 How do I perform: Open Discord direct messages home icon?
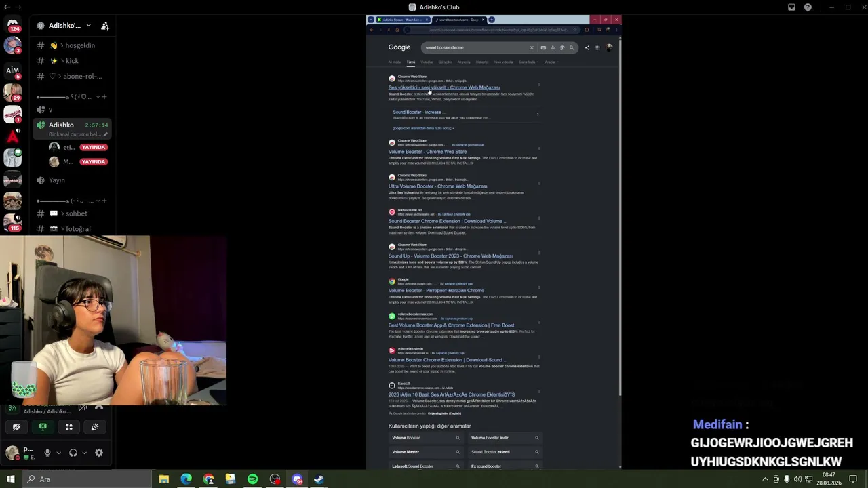(12, 25)
